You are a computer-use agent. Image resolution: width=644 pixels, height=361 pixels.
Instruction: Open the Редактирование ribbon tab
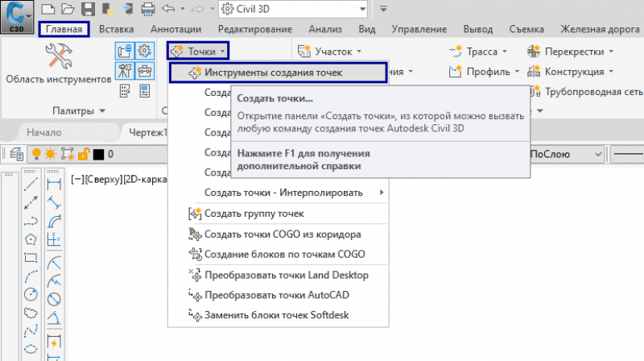(255, 29)
